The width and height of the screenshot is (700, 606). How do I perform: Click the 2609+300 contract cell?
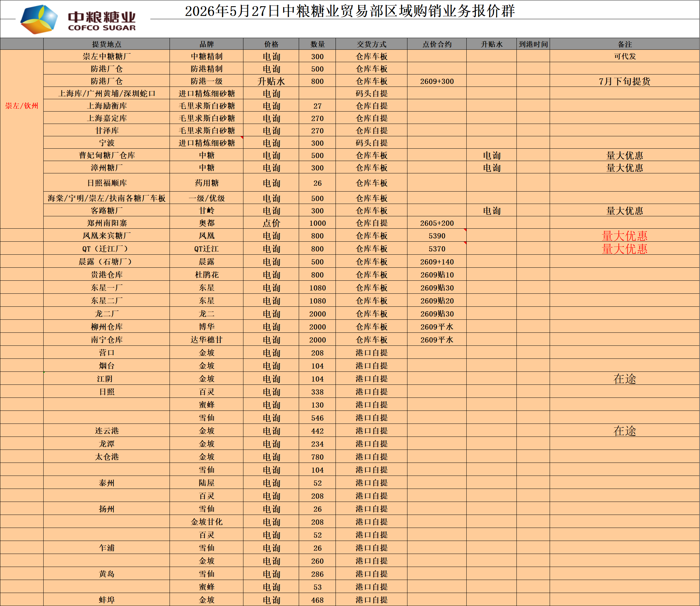(x=437, y=81)
